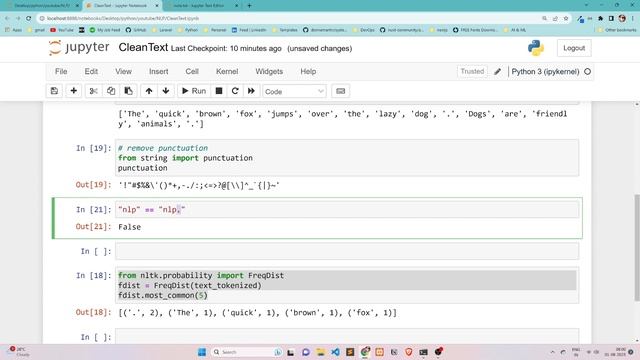
Task: Open cell type dropdown showing Code
Action: (294, 91)
